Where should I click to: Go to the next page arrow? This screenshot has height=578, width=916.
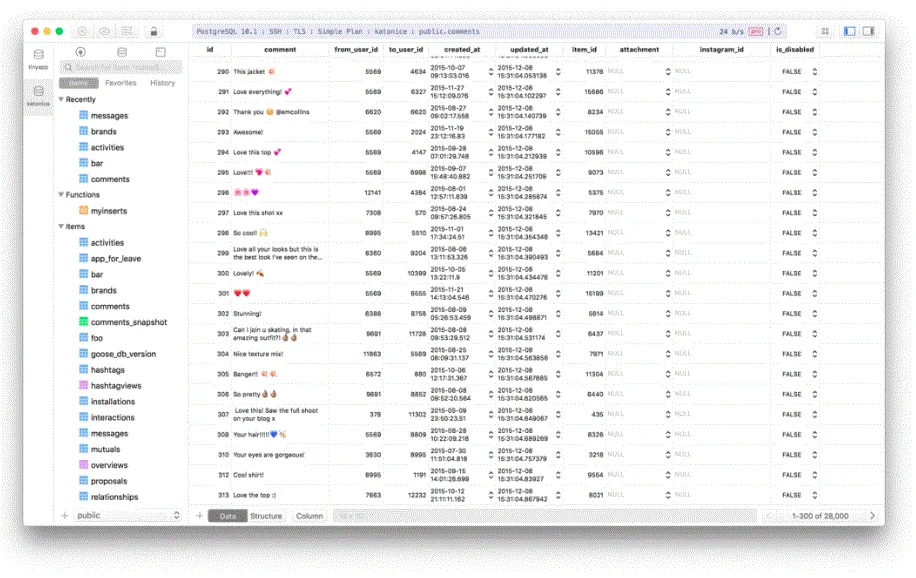[x=873, y=516]
